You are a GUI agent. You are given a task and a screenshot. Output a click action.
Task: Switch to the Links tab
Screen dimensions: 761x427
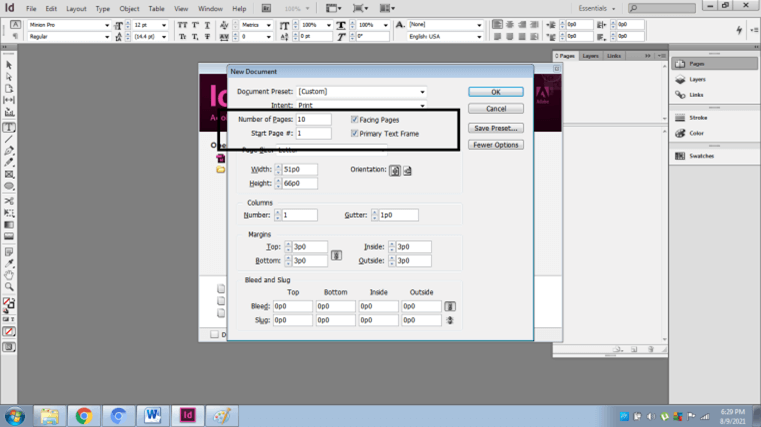pos(613,56)
